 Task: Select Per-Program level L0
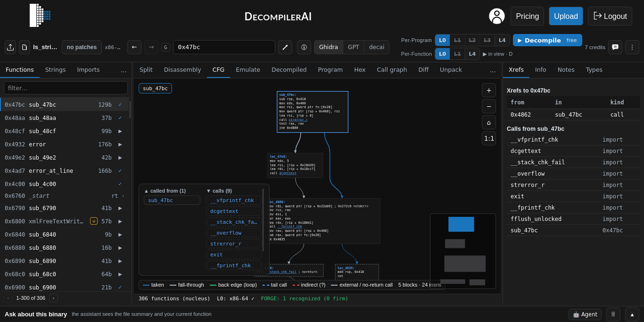tap(442, 40)
